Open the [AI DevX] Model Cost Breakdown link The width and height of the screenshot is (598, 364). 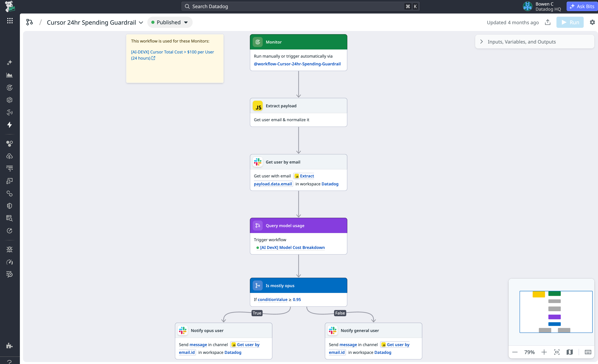[292, 247]
